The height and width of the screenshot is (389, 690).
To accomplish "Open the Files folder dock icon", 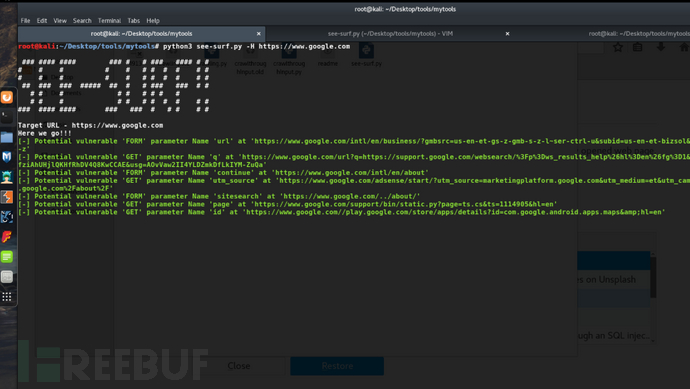I will [7, 137].
